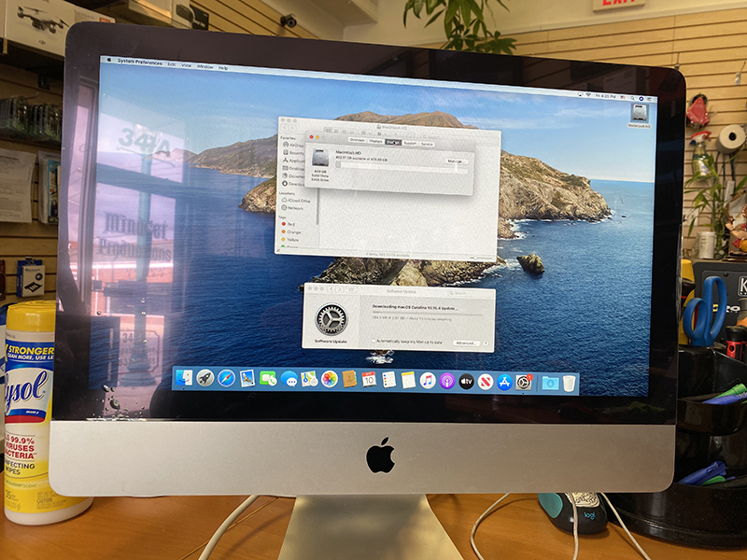The height and width of the screenshot is (560, 747).
Task: Open Messages from the Dock
Action: (289, 379)
